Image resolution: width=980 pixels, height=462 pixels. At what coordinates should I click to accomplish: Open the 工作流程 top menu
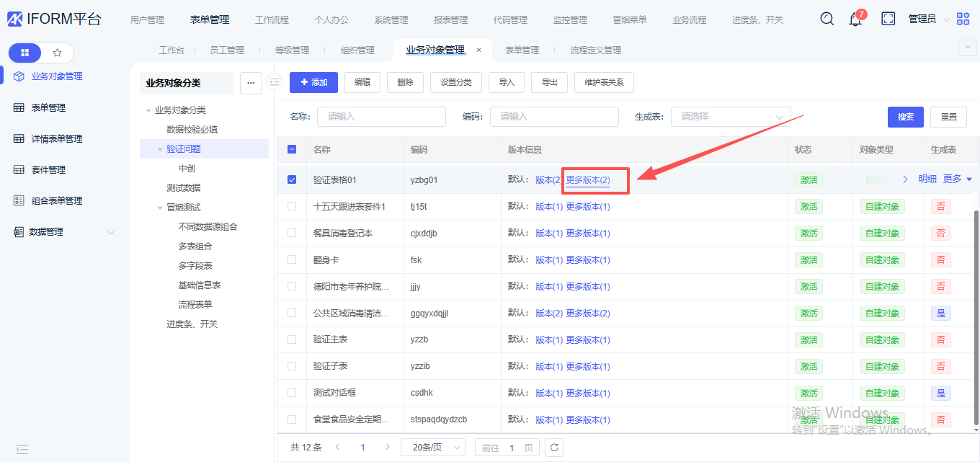[x=272, y=20]
